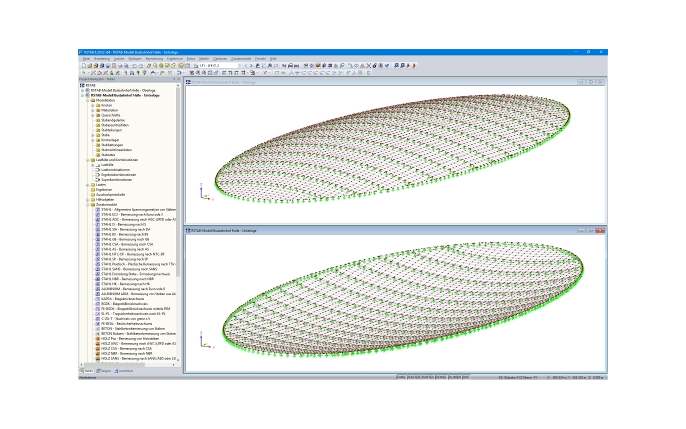The width and height of the screenshot is (686, 429).
Task: Select the HOLZ Pro module entry
Action: [x=128, y=338]
